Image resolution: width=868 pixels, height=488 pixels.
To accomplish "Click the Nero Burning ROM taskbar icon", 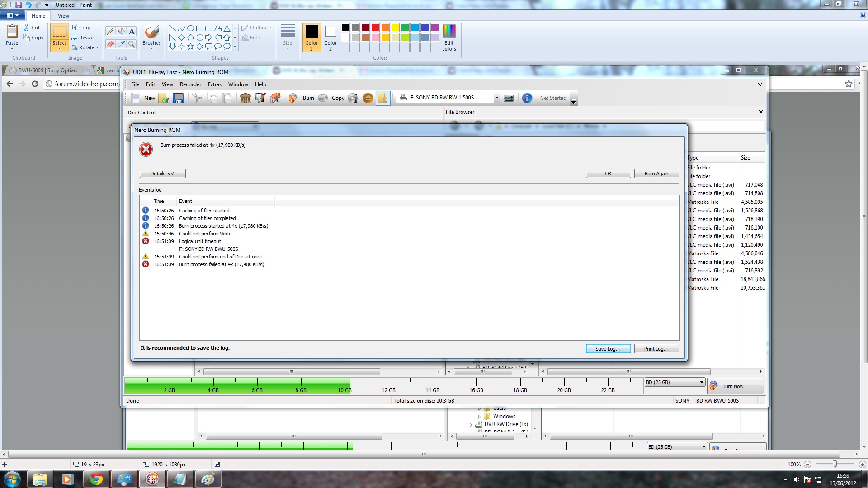I will pos(152,479).
